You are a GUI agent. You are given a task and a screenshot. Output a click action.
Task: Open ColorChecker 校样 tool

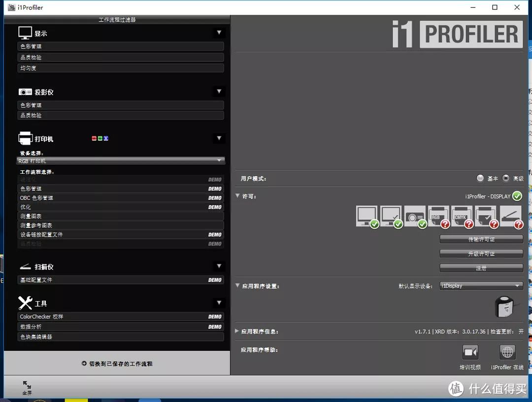pyautogui.click(x=121, y=316)
